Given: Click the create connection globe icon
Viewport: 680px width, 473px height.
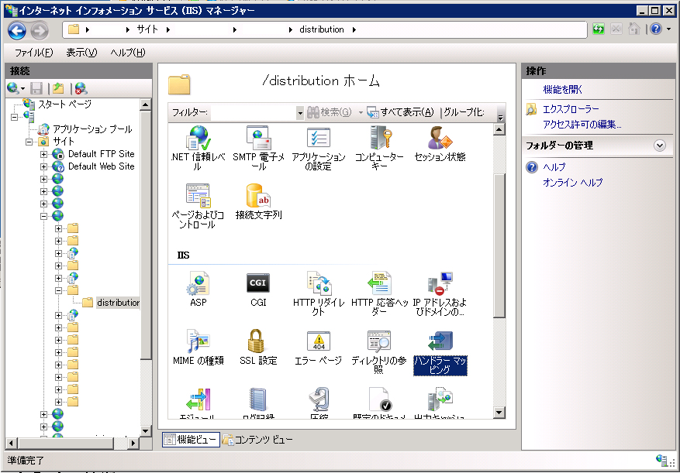Looking at the screenshot, I should (13, 88).
